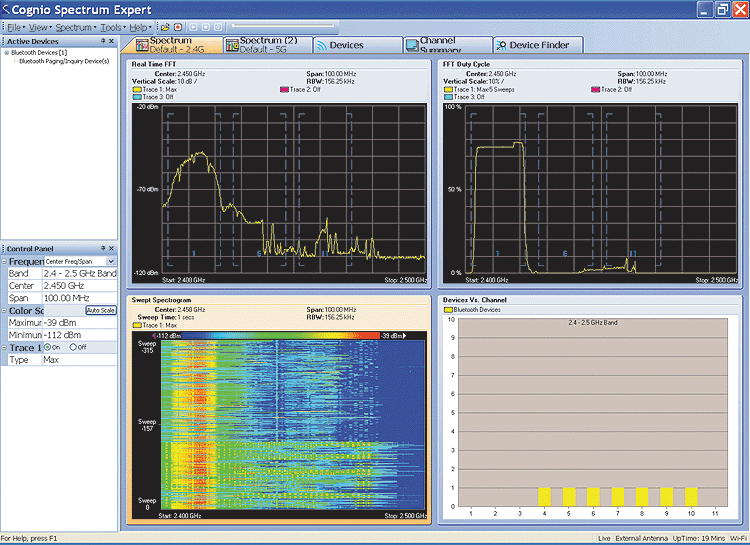Collapse the Frequency section in Control Panel
Viewport: 750px width, 545px height.
[4, 262]
